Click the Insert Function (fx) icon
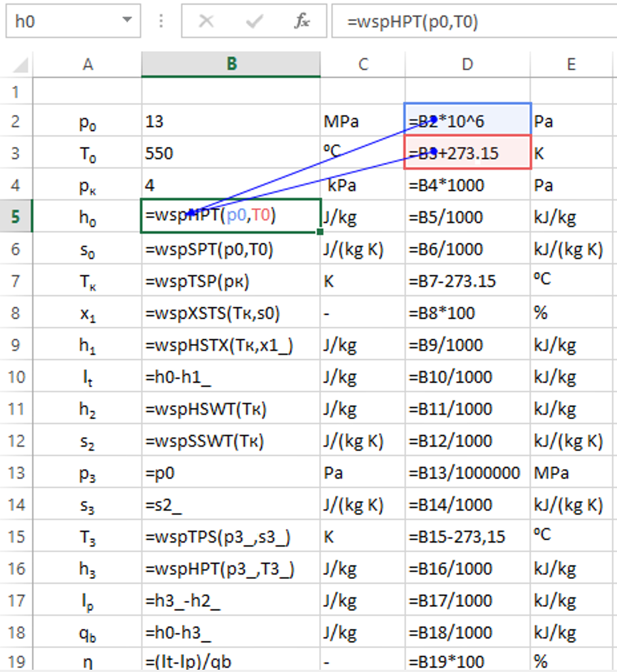 (x=303, y=21)
